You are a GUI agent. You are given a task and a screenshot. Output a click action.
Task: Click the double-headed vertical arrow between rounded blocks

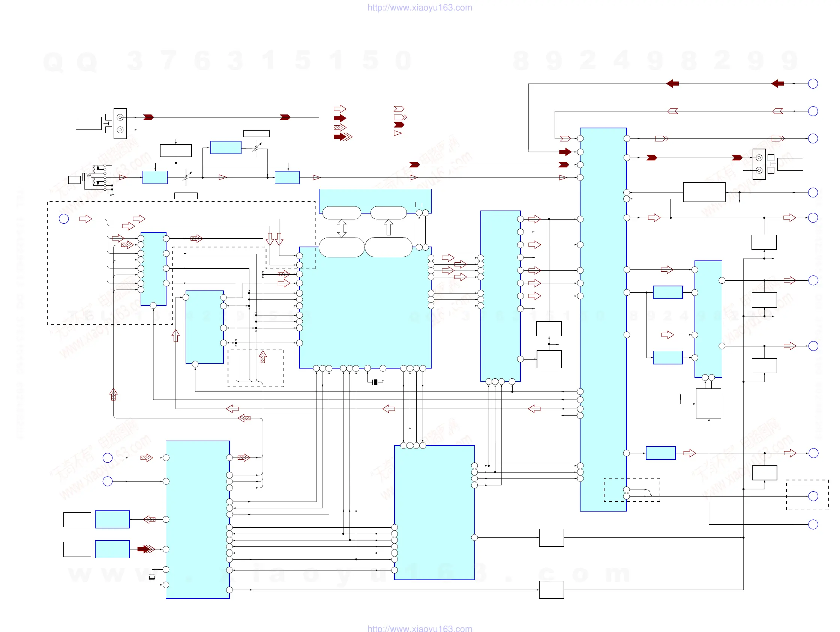coord(341,228)
